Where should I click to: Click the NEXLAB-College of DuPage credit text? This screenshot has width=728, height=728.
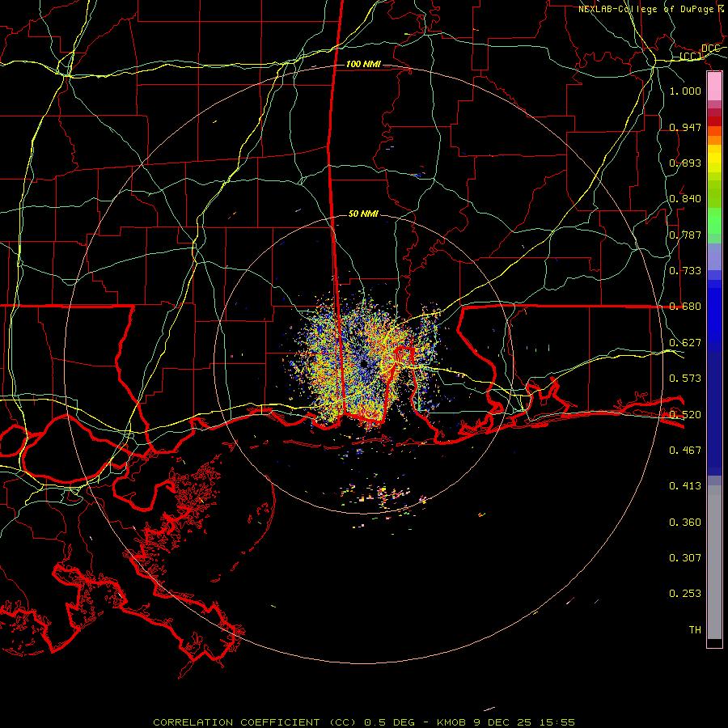[645, 9]
